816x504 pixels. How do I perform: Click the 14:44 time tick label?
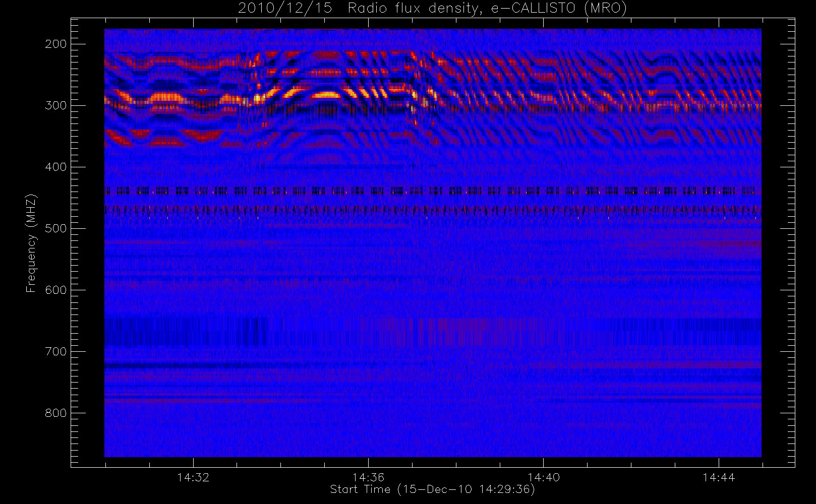pos(719,477)
